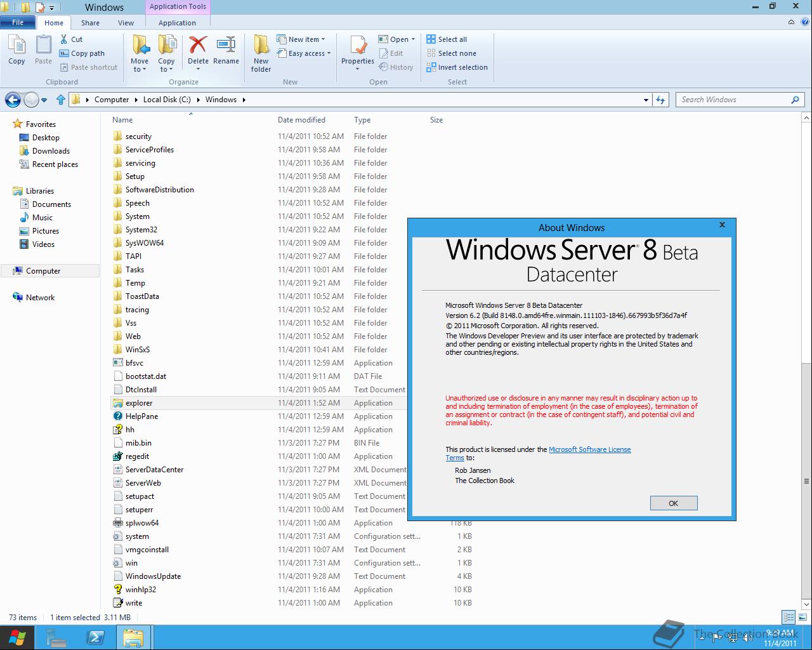Viewport: 812px width, 650px height.
Task: Click History in the Open group
Action: (396, 67)
